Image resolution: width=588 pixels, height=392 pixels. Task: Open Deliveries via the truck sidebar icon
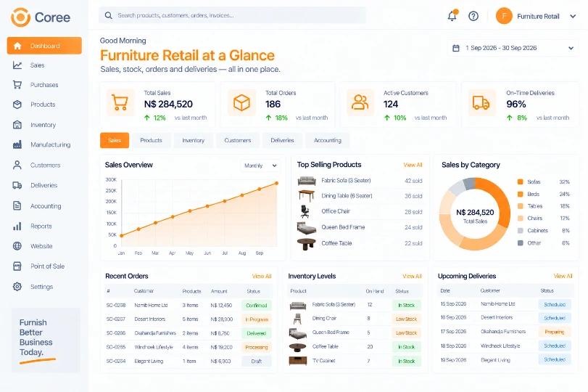click(x=17, y=185)
